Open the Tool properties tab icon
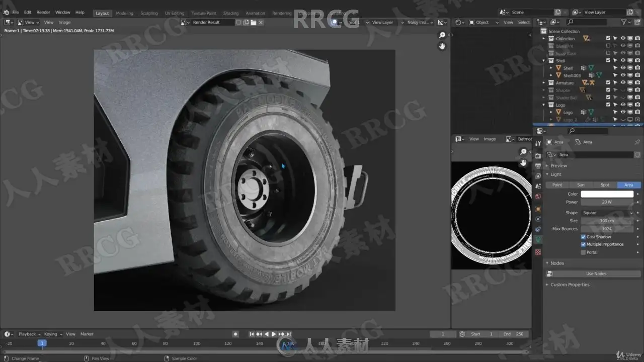The image size is (644, 362). (538, 144)
